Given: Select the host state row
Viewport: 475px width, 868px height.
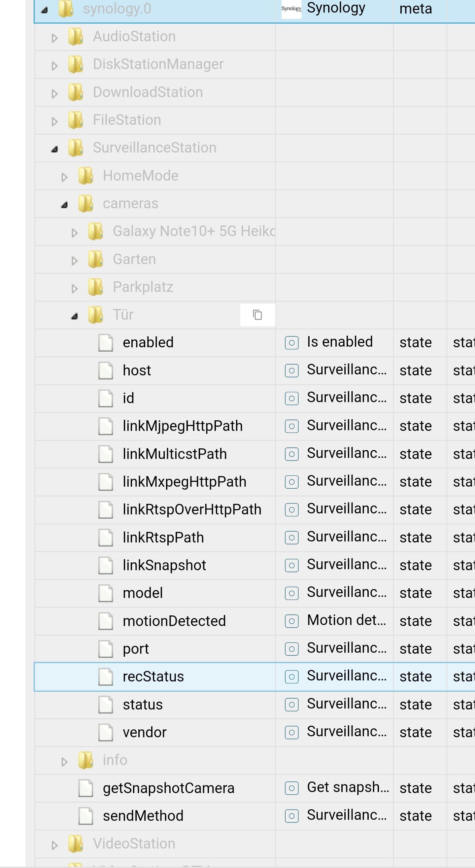Looking at the screenshot, I should click(255, 371).
